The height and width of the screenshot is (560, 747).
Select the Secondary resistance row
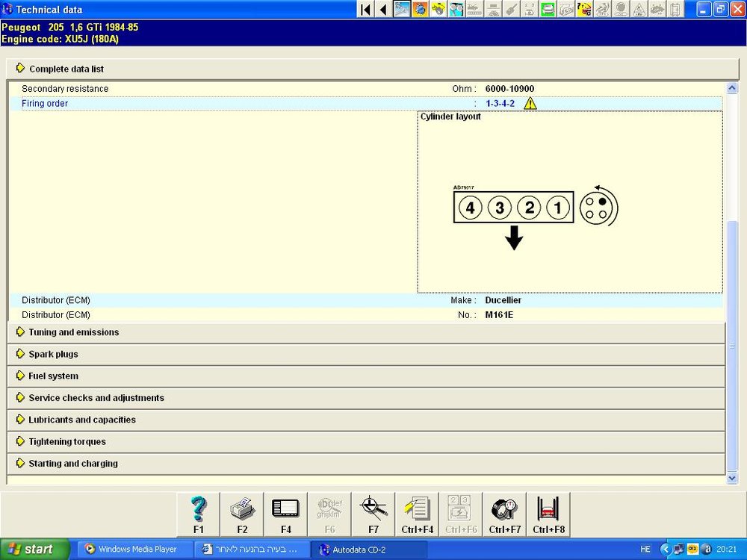(x=366, y=89)
